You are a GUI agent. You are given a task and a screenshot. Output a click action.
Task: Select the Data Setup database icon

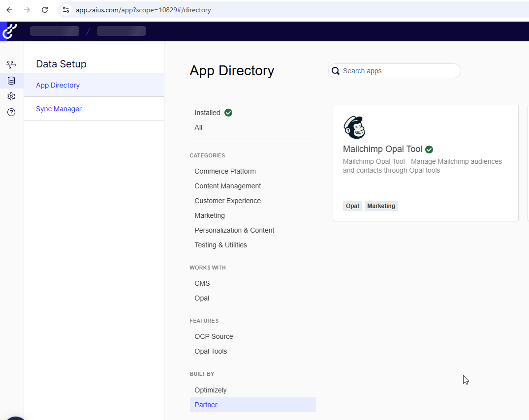tap(11, 81)
